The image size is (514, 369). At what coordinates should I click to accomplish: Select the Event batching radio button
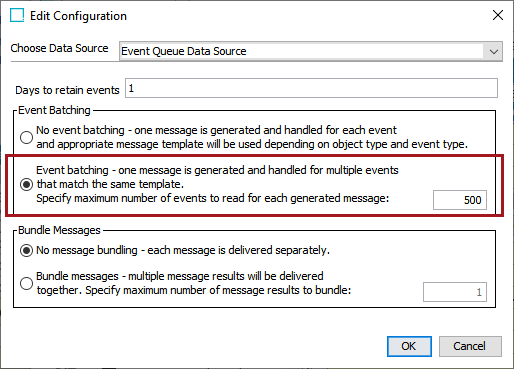(x=26, y=184)
